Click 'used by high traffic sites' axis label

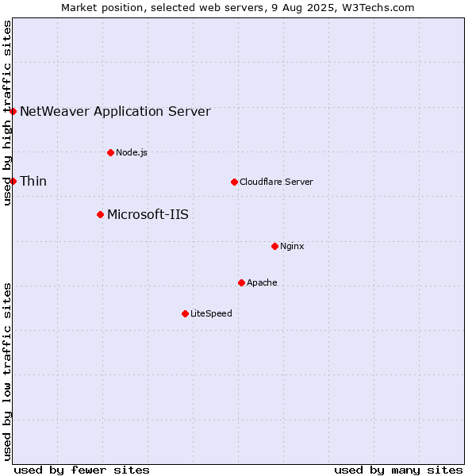[7, 113]
